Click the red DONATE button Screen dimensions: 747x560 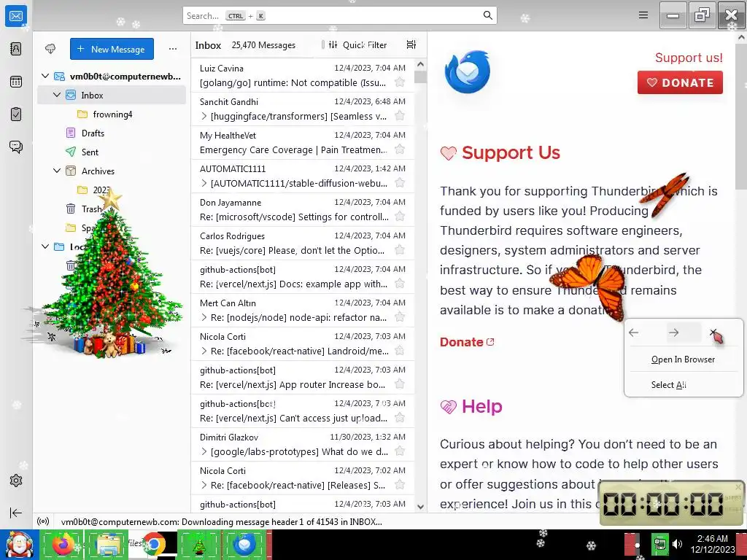680,82
